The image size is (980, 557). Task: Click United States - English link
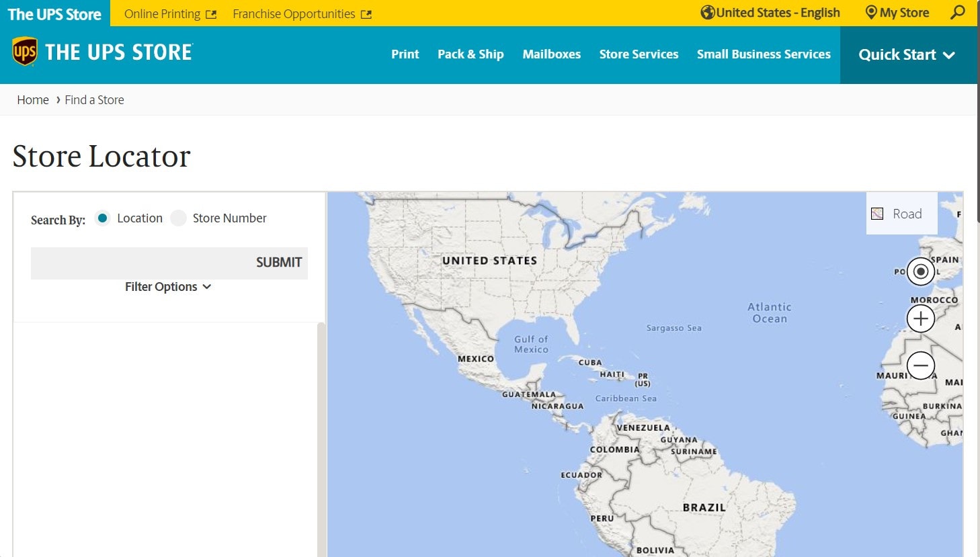(x=778, y=13)
